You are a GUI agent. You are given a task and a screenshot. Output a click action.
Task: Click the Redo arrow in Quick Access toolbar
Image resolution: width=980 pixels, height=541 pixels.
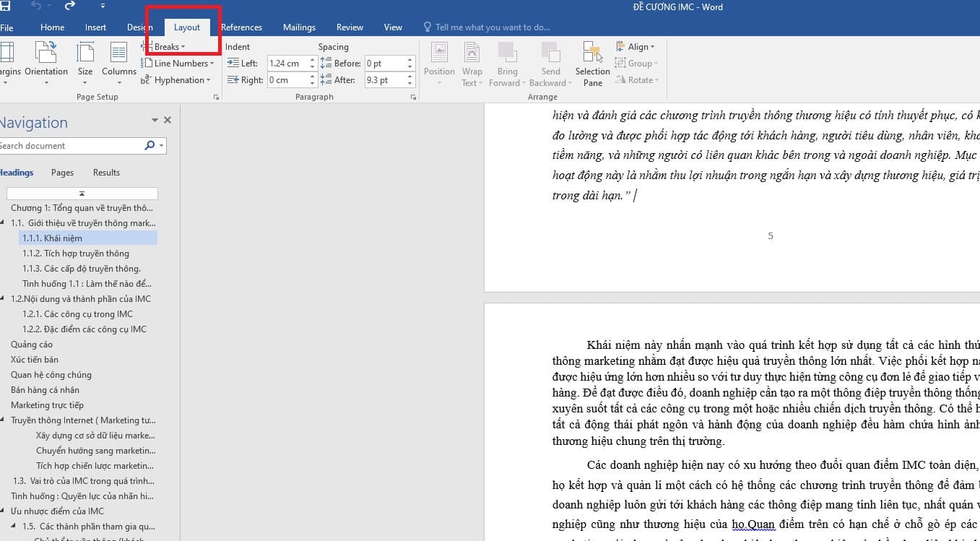(70, 7)
